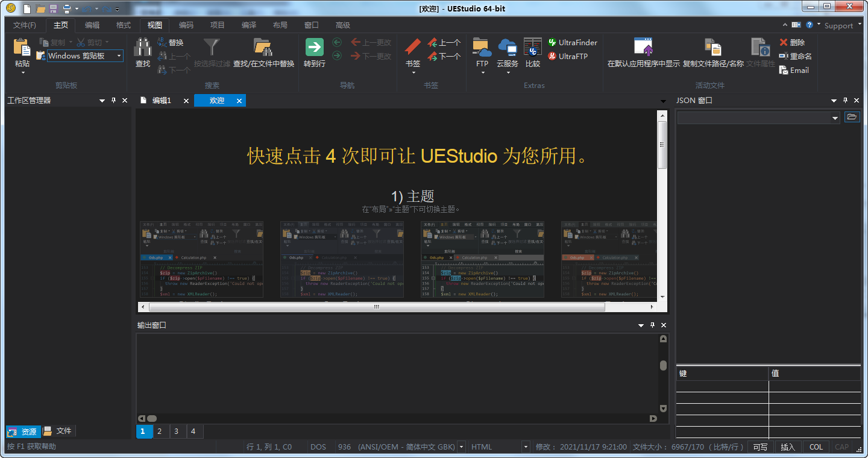Open the code page 936 encoding dropdown arrow

click(461, 447)
